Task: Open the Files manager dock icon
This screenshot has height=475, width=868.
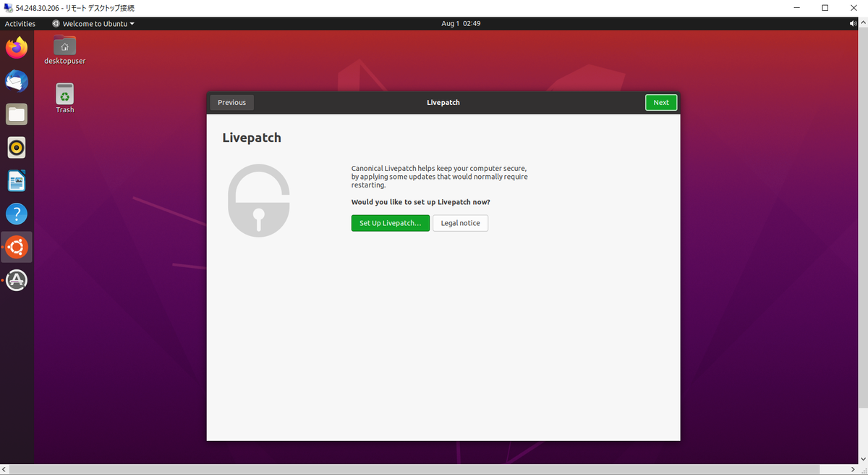Action: [17, 114]
